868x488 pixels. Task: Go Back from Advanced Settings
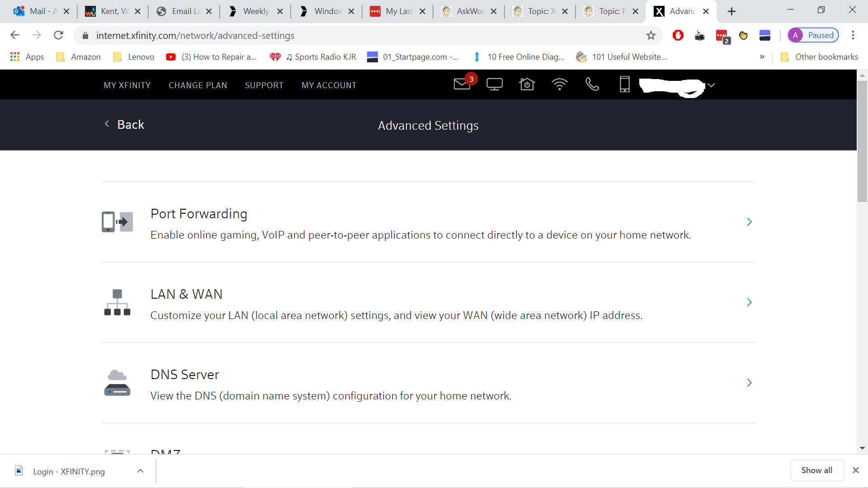pos(124,125)
